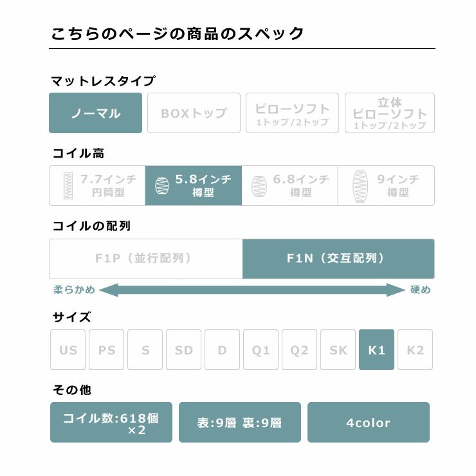Click the 6.8インチ barrel coil icon
The image size is (476, 476).
tap(258, 185)
